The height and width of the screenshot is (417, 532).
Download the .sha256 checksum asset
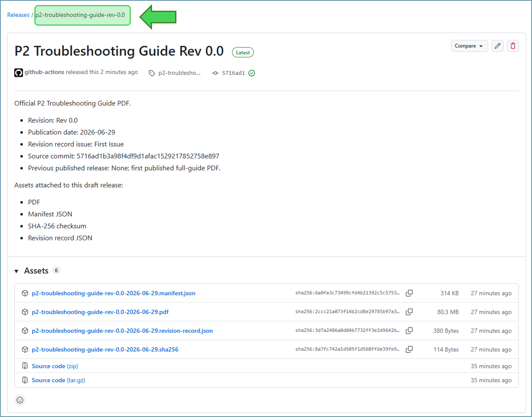(x=105, y=349)
